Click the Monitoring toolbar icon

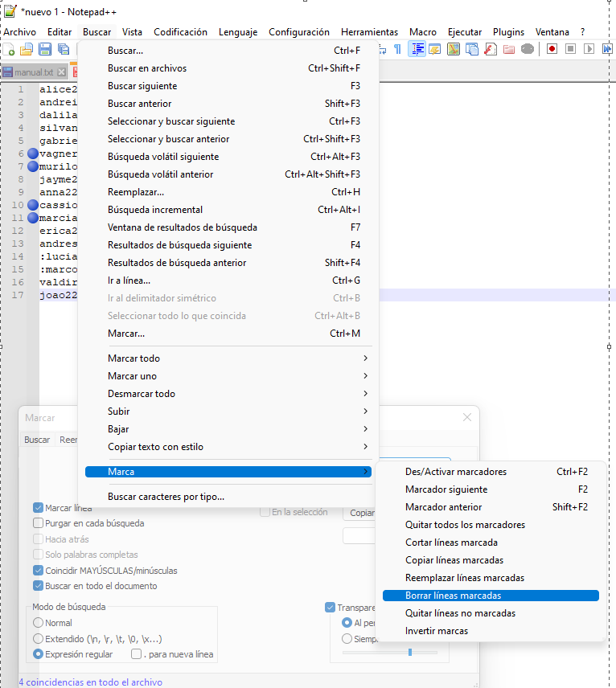528,49
